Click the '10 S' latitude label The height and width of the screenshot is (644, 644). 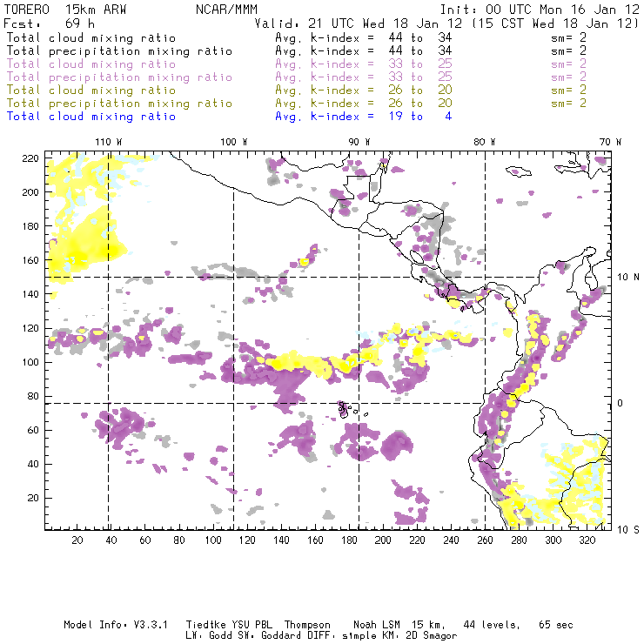[x=628, y=530]
